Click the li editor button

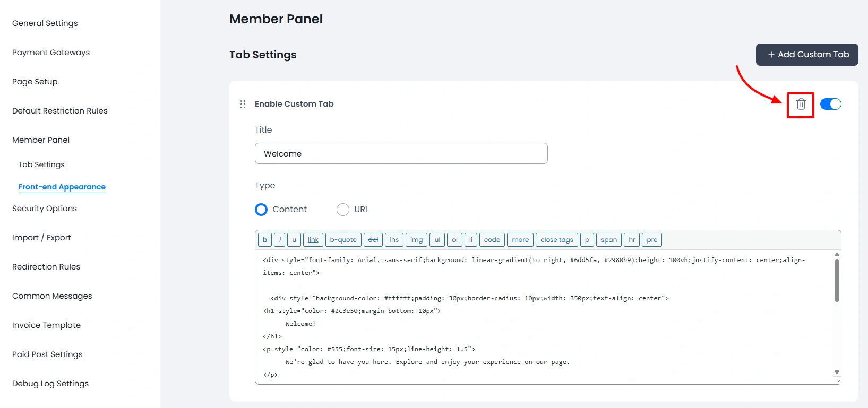(471, 240)
